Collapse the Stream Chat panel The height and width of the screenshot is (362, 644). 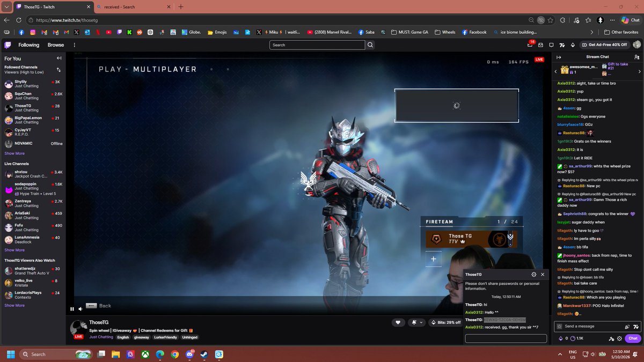(559, 57)
